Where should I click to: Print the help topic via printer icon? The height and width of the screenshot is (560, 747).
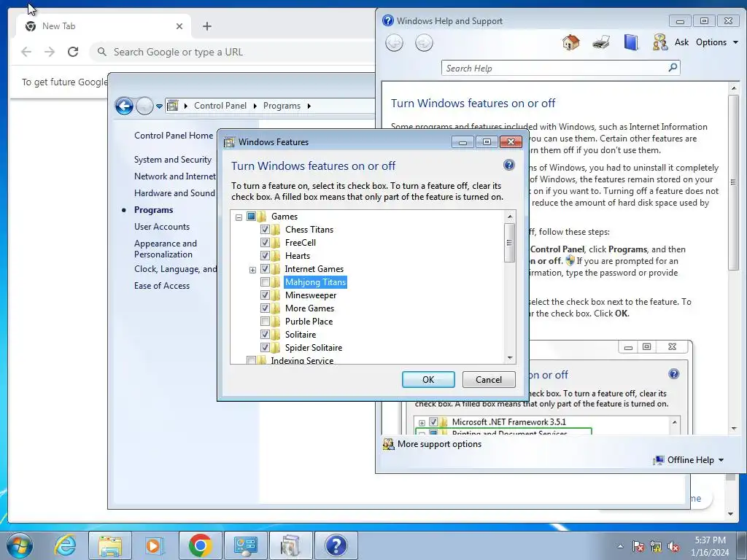601,42
